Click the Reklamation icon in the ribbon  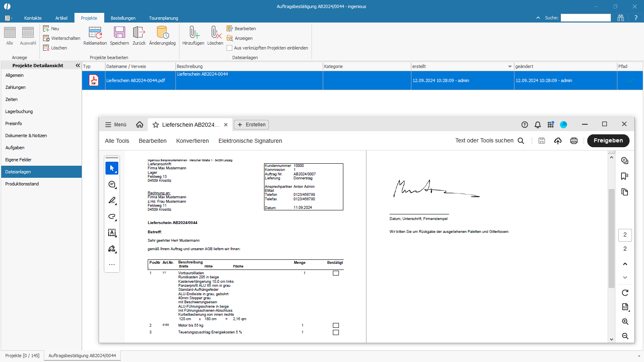pos(95,33)
